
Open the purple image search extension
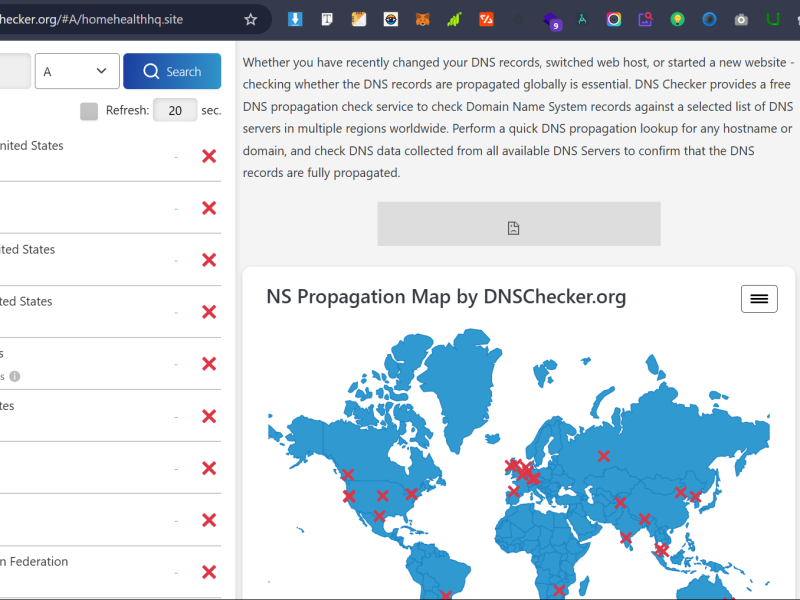[x=645, y=19]
